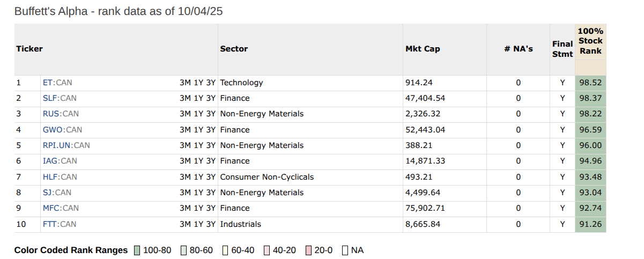Sort by the Ticker column header
The image size is (644, 259).
pos(29,49)
